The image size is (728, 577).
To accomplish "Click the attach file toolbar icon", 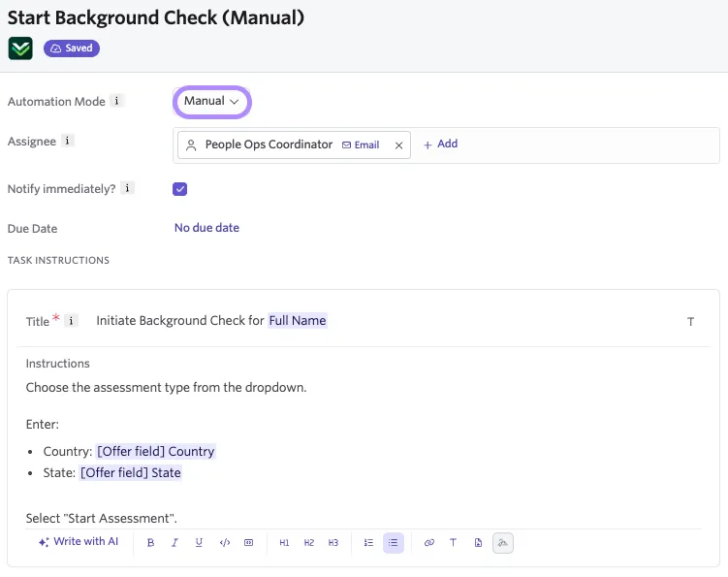I will (478, 543).
